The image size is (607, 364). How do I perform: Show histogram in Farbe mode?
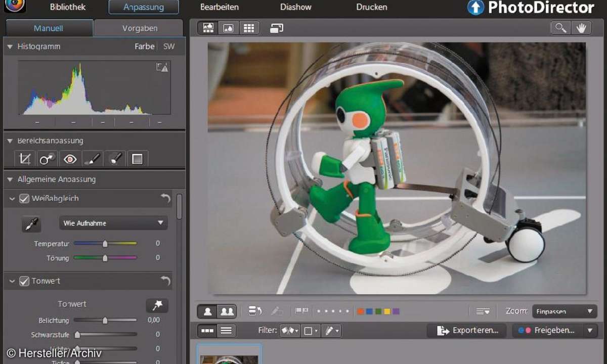[144, 47]
